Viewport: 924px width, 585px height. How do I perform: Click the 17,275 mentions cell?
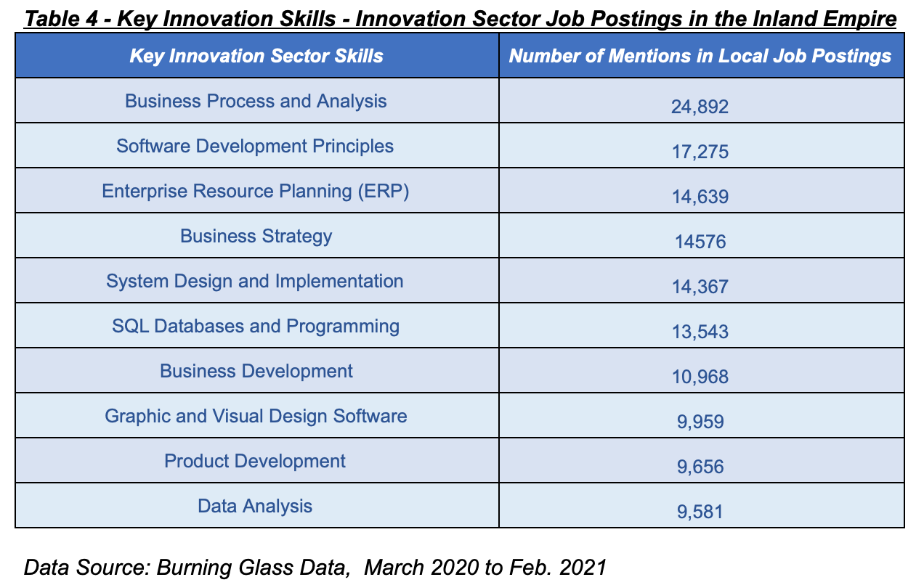(700, 152)
